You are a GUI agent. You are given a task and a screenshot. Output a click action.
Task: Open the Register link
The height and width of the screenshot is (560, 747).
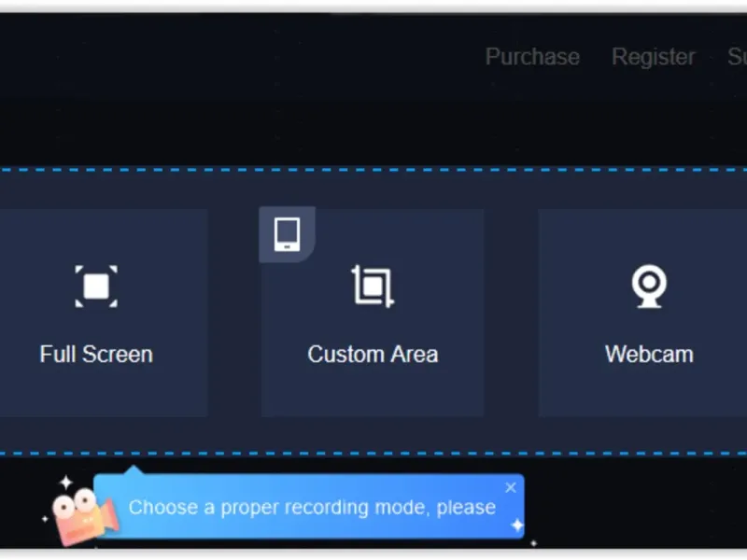(x=653, y=57)
